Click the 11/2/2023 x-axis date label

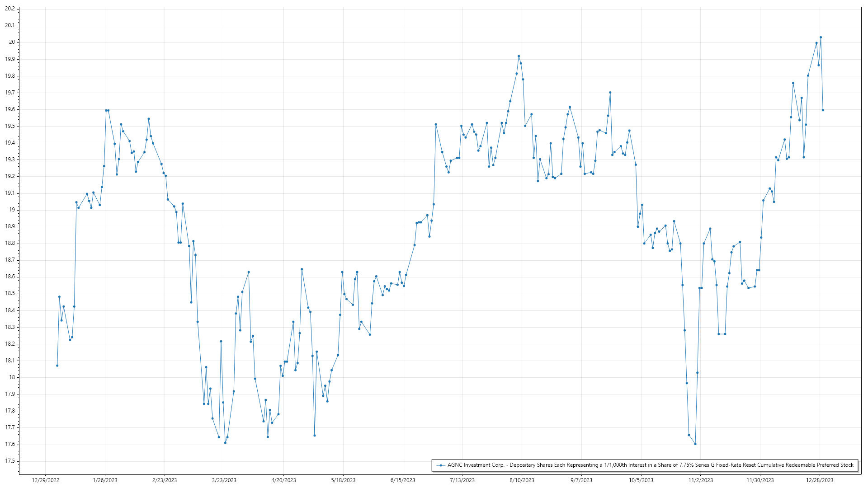coord(700,480)
